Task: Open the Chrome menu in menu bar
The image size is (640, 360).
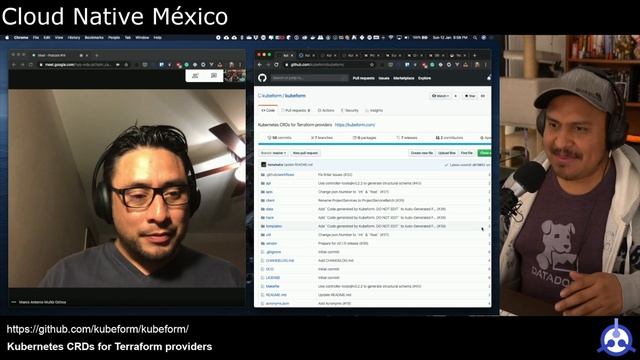Action: pos(21,38)
